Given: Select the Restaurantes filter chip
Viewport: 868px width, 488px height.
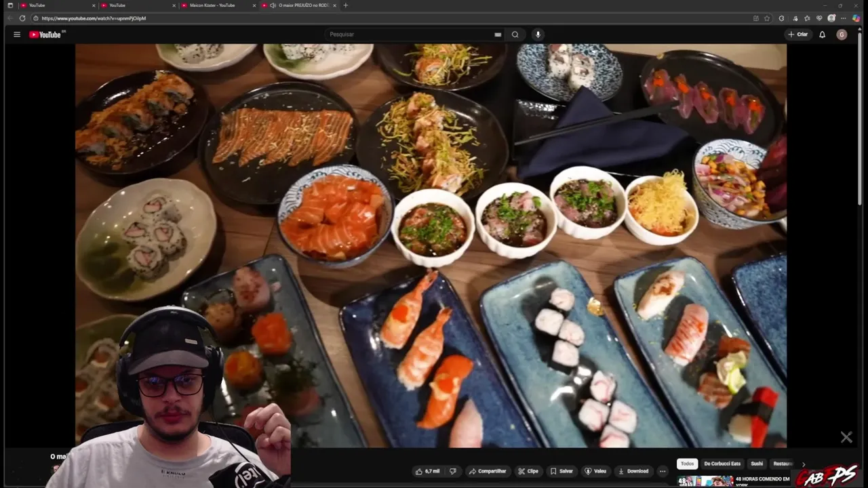Looking at the screenshot, I should (783, 464).
